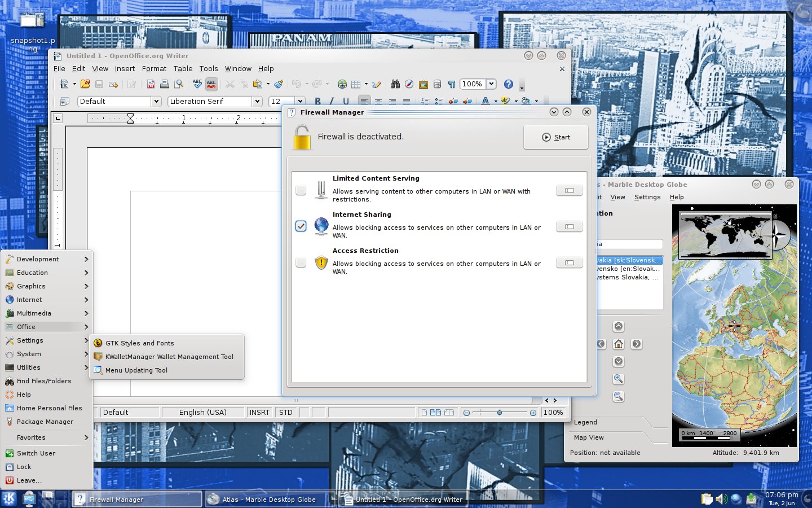Select GTK Styles and Fonts menu entry
This screenshot has width=812, height=508.
(167, 343)
